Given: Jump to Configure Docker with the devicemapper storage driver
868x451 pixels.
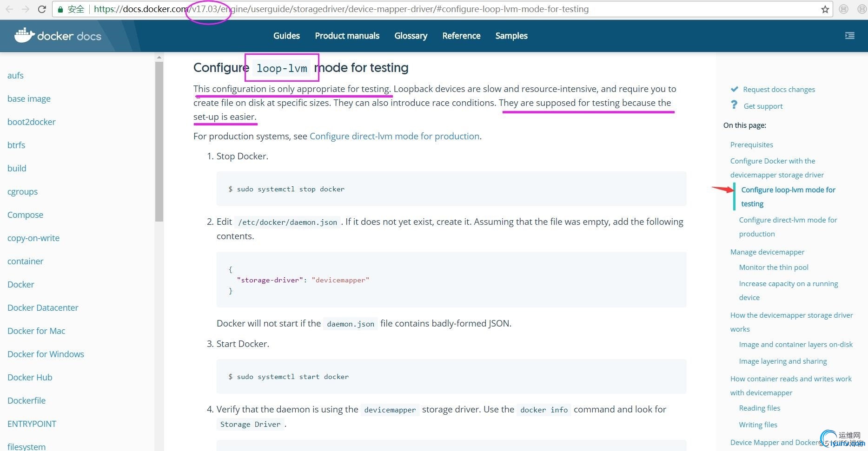Looking at the screenshot, I should tap(777, 168).
